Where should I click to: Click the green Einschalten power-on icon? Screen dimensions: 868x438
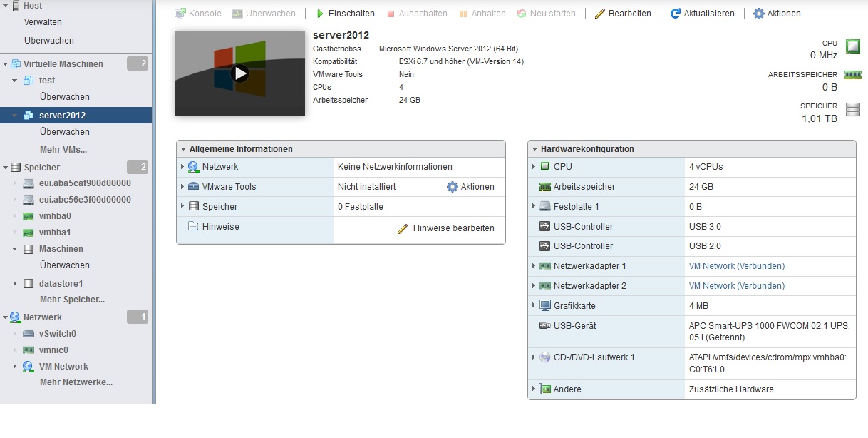(x=320, y=14)
